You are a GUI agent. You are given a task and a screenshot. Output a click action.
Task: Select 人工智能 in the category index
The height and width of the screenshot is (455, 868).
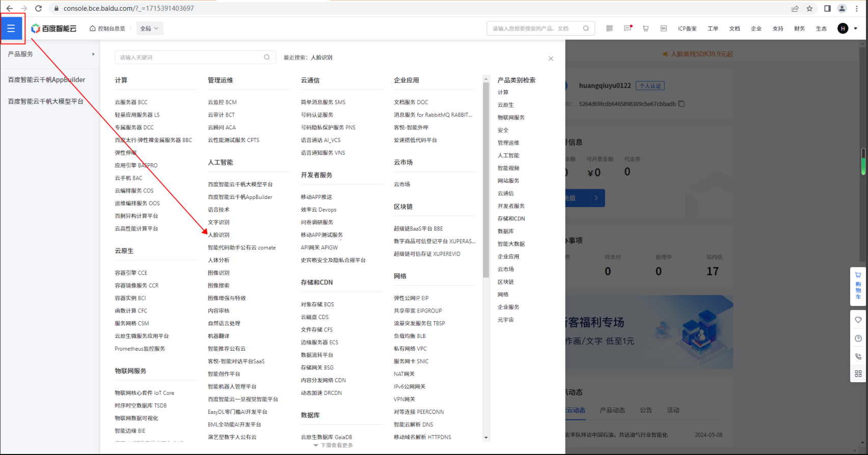[x=508, y=156]
